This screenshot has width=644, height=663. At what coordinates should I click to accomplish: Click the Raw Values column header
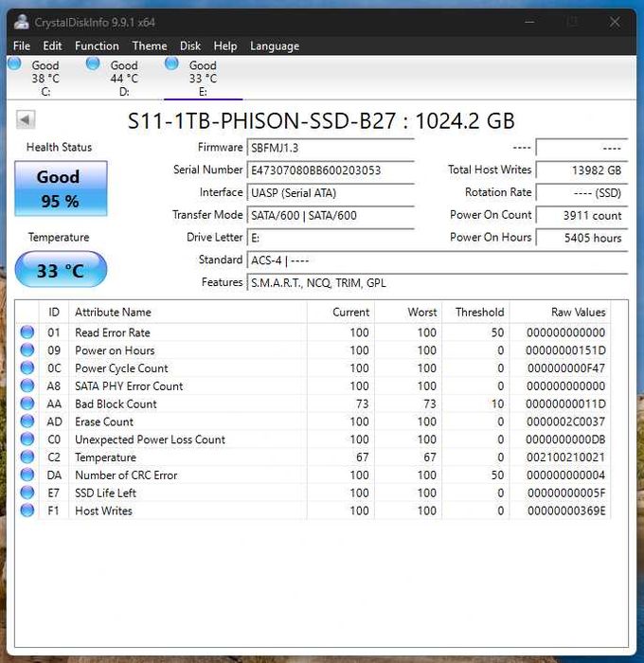(x=561, y=312)
